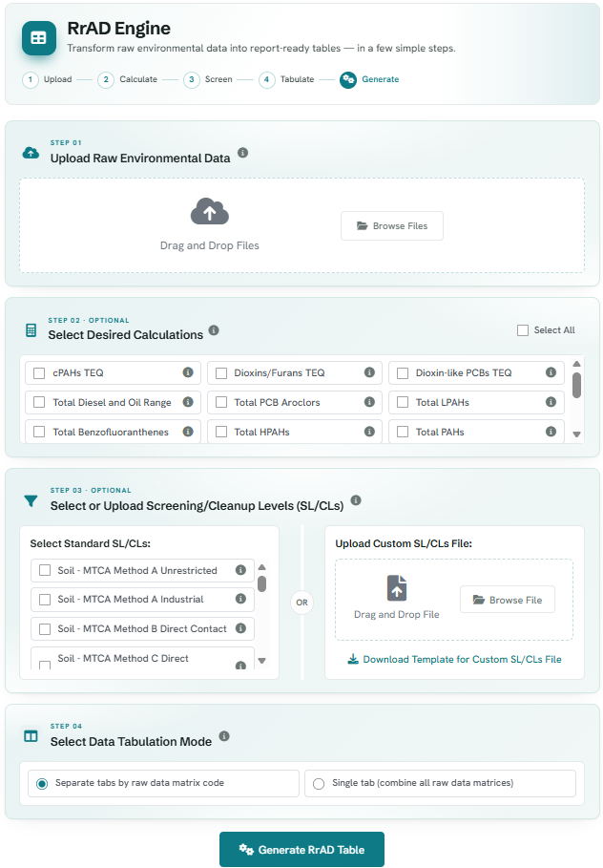Click calculations list scroll down arrow
Screen dimensions: 603x868
pos(576,434)
